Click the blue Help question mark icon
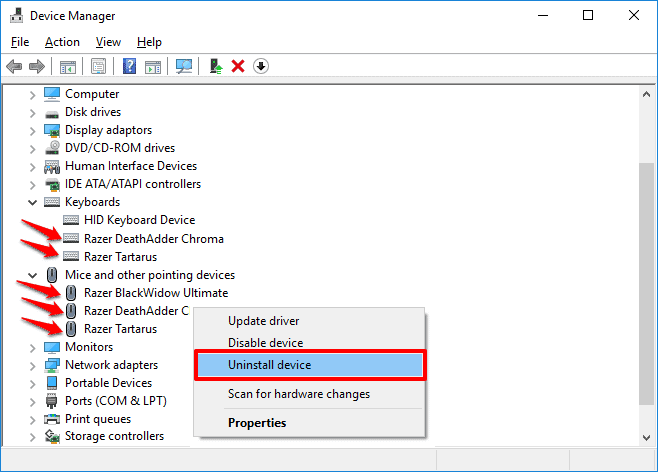Viewport: 658px width, 472px height. click(x=129, y=66)
